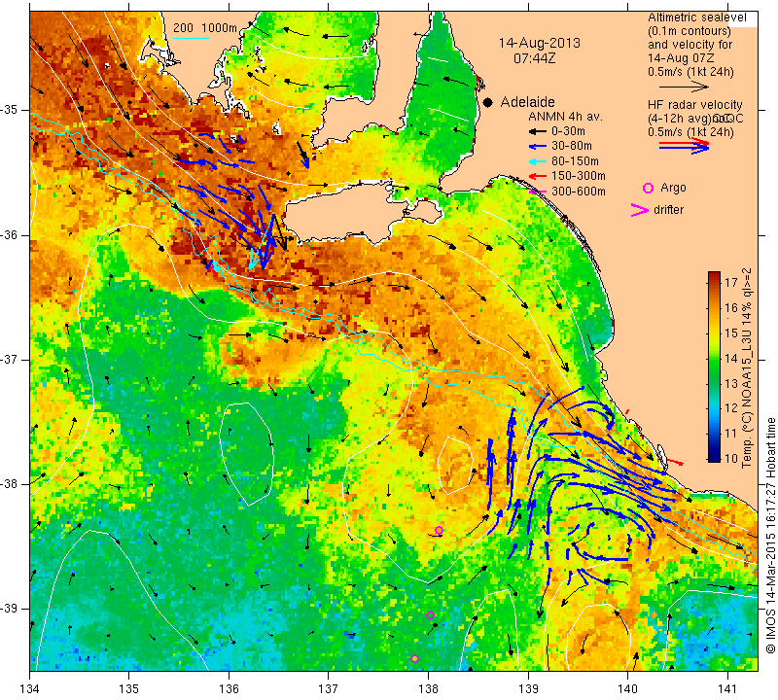778x700 pixels.
Task: Click the Argo float marker near 39.05S 138E
Action: click(x=430, y=615)
